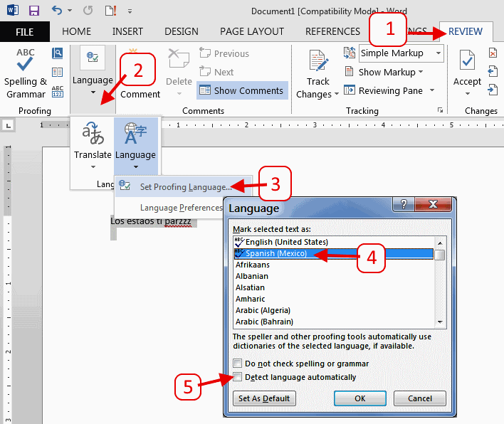Toggle the Show Comments button
The width and height of the screenshot is (504, 424).
click(241, 90)
